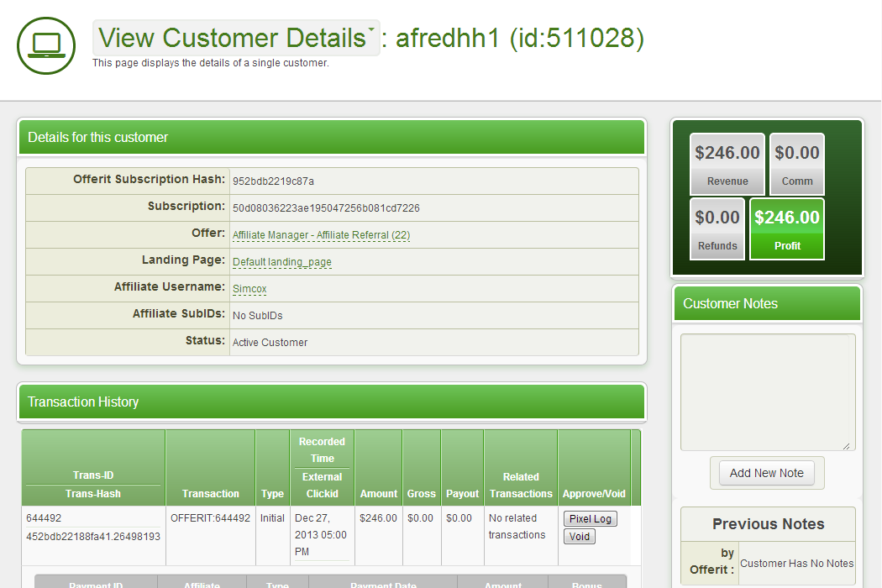Select the green $246.00 Profit tile
The height and width of the screenshot is (588, 882).
[787, 229]
